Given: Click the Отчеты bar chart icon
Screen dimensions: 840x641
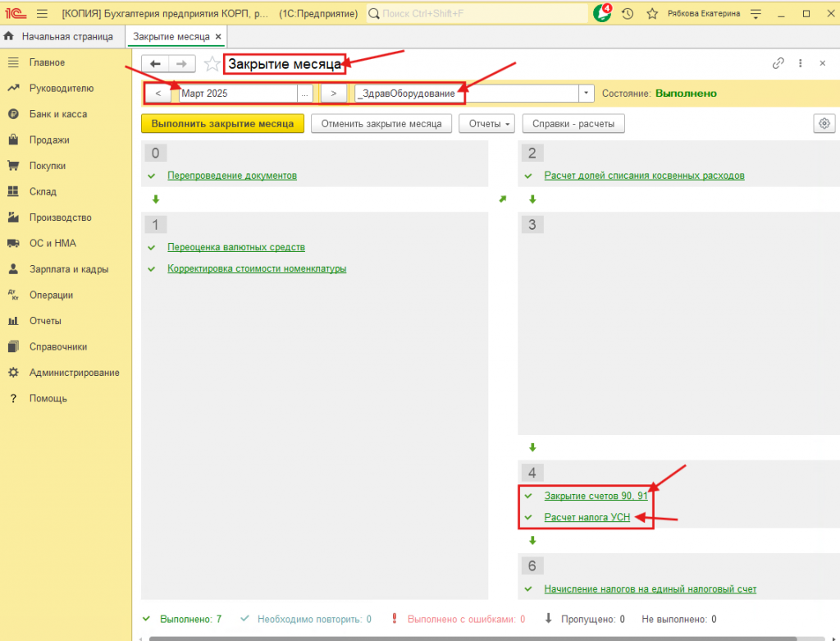Looking at the screenshot, I should (x=13, y=321).
